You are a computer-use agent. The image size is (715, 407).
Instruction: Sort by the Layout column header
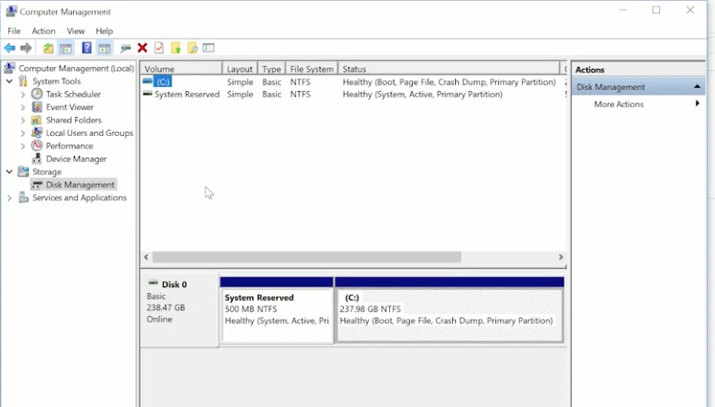pyautogui.click(x=240, y=69)
